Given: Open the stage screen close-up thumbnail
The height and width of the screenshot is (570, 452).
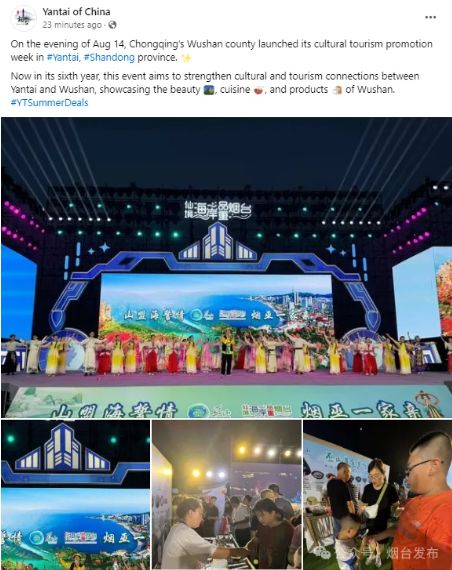Looking at the screenshot, I should [76, 495].
